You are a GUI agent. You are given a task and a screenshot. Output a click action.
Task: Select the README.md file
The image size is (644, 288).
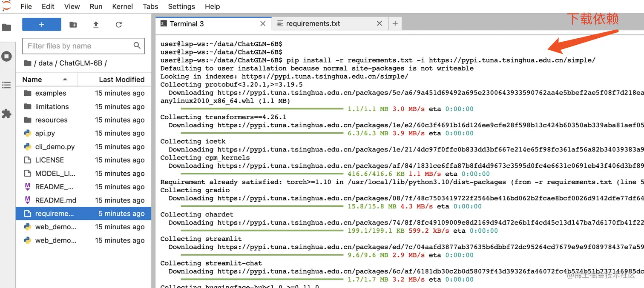coord(83,200)
